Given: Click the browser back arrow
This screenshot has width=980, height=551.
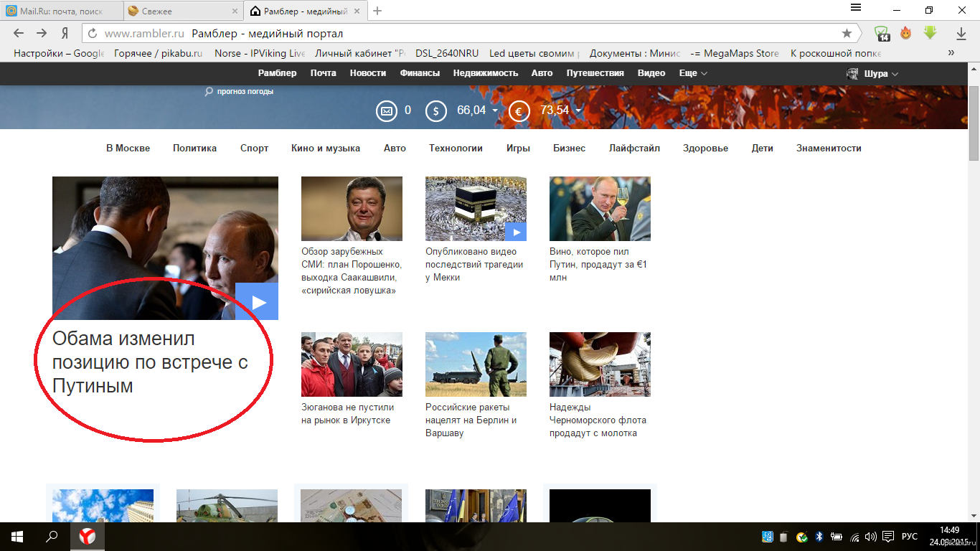Looking at the screenshot, I should click(19, 33).
